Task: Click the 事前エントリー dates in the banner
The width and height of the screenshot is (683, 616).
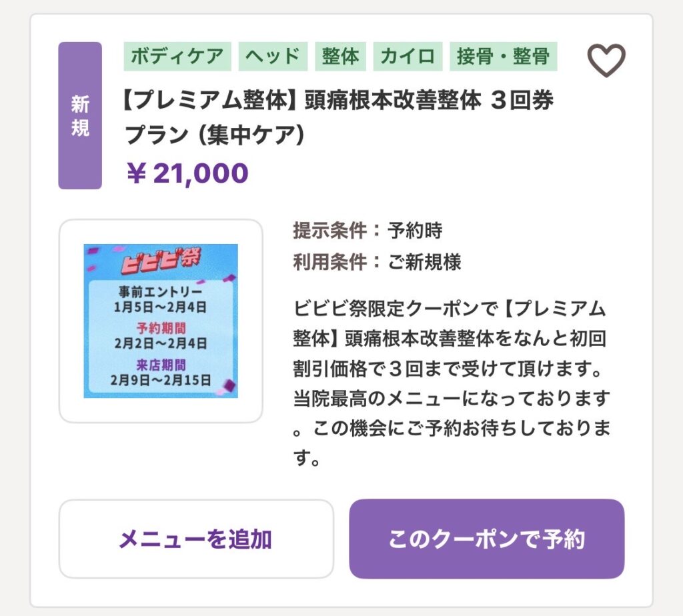Action: (161, 300)
